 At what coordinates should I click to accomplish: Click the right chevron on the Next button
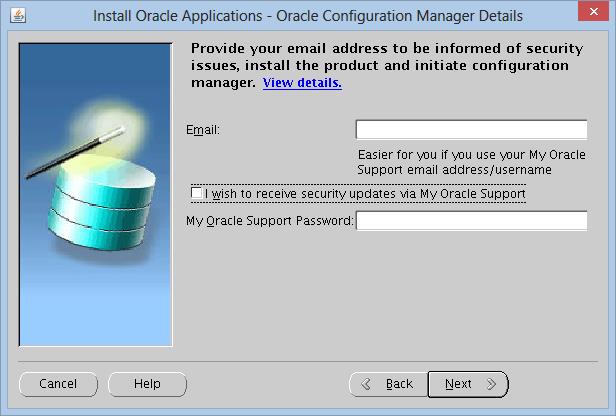click(491, 384)
